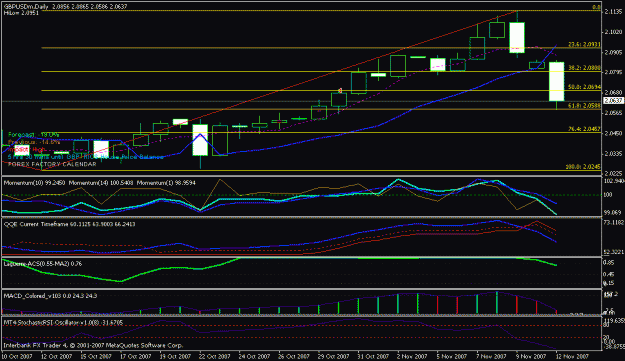Screen dimensions: 625x361
Task: Click the red arrow marker above 29 Oct candle
Action: coord(340,91)
